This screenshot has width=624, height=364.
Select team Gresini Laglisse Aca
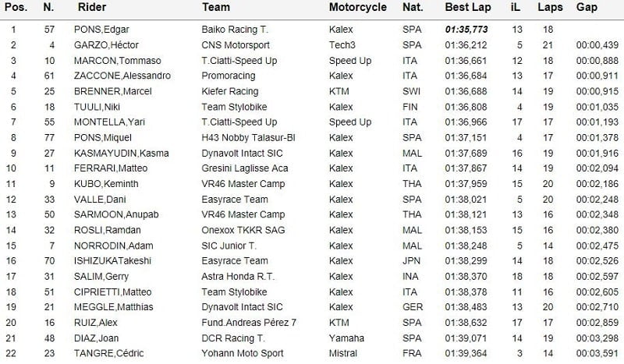point(244,168)
